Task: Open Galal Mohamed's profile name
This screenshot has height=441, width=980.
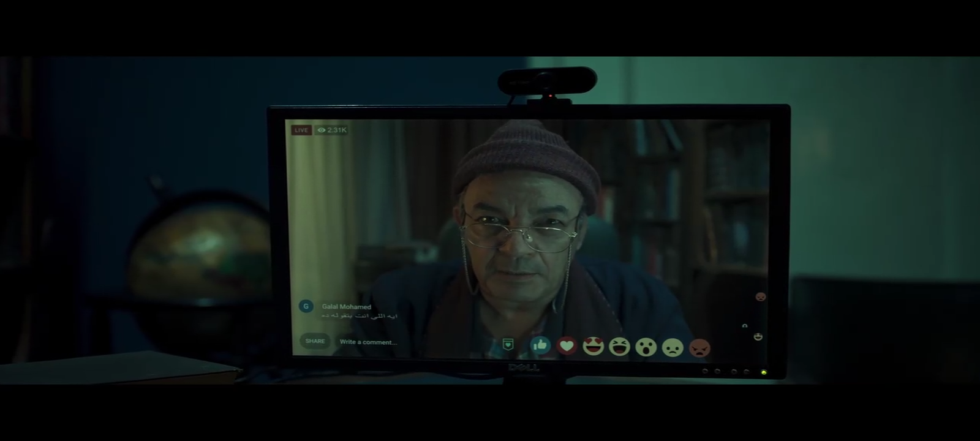Action: click(346, 307)
